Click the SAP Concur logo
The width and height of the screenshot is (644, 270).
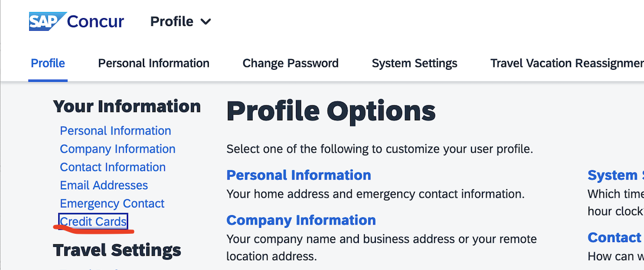[x=76, y=21]
